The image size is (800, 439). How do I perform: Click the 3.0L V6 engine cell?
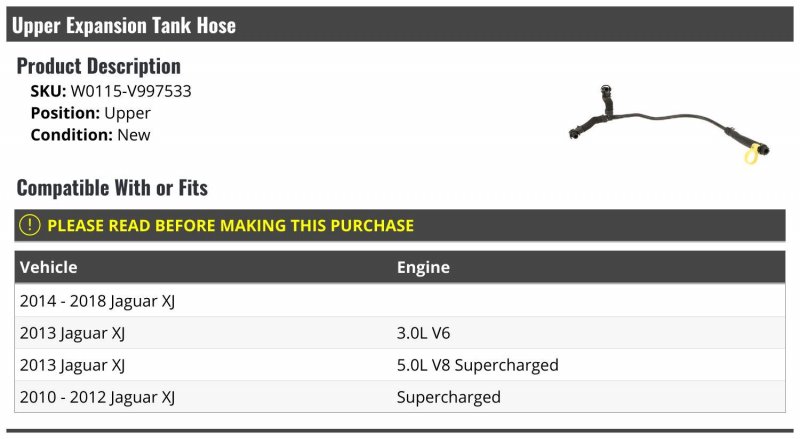click(423, 333)
